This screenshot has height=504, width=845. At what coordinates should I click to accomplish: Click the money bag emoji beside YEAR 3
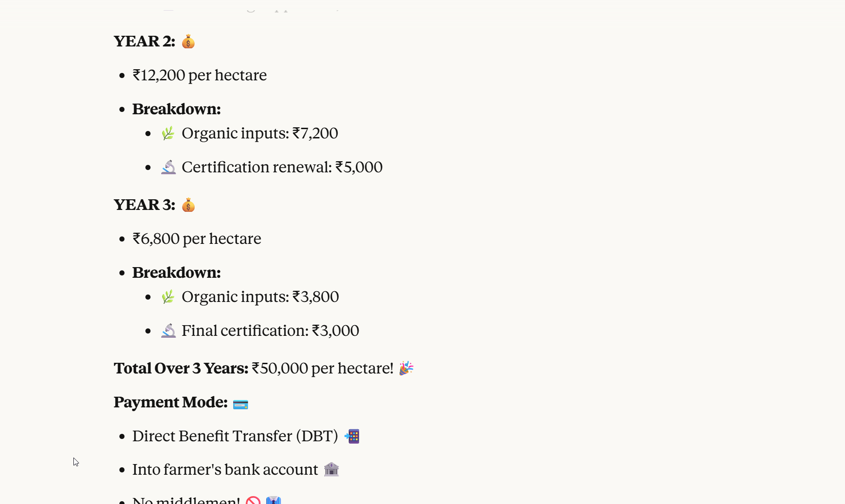[x=188, y=205]
